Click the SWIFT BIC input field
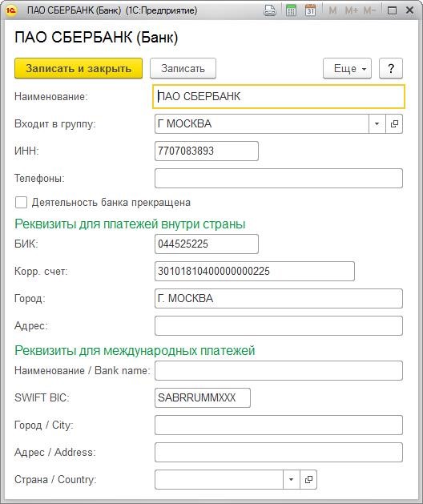Viewport: 423px width, 504px height. pos(203,398)
